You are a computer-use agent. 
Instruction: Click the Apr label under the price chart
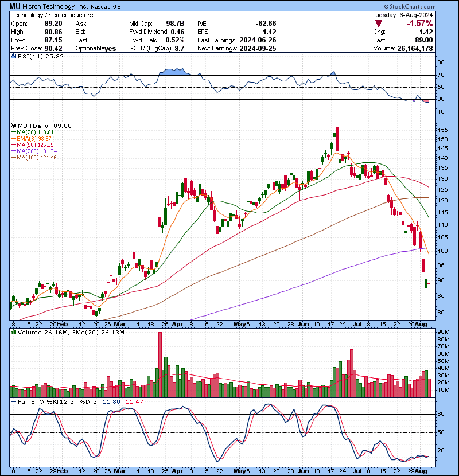tap(177, 324)
